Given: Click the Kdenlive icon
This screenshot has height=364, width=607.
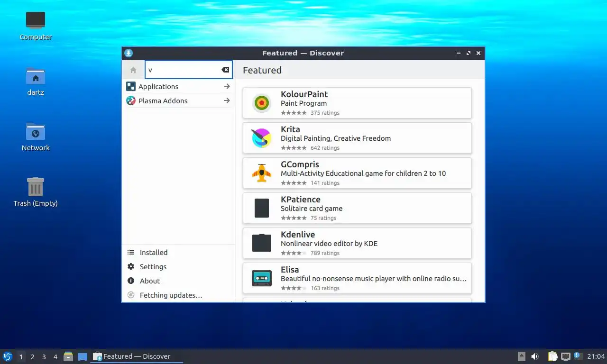Looking at the screenshot, I should 261,243.
